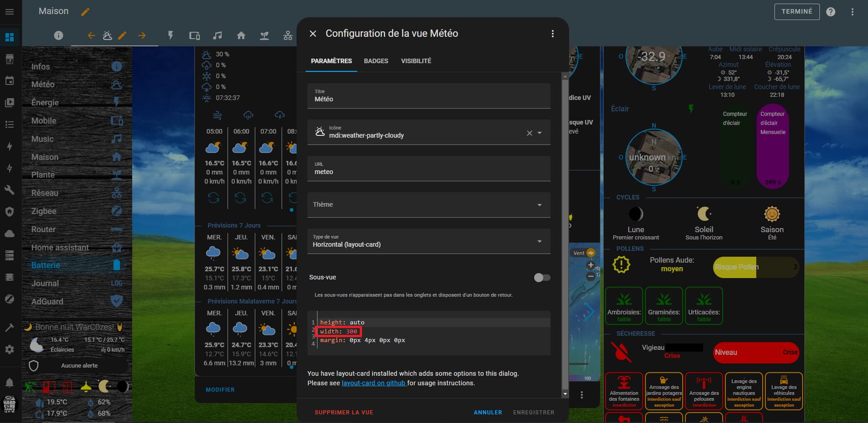Switch to the Visibilité tab
The image size is (868, 423).
pos(416,61)
